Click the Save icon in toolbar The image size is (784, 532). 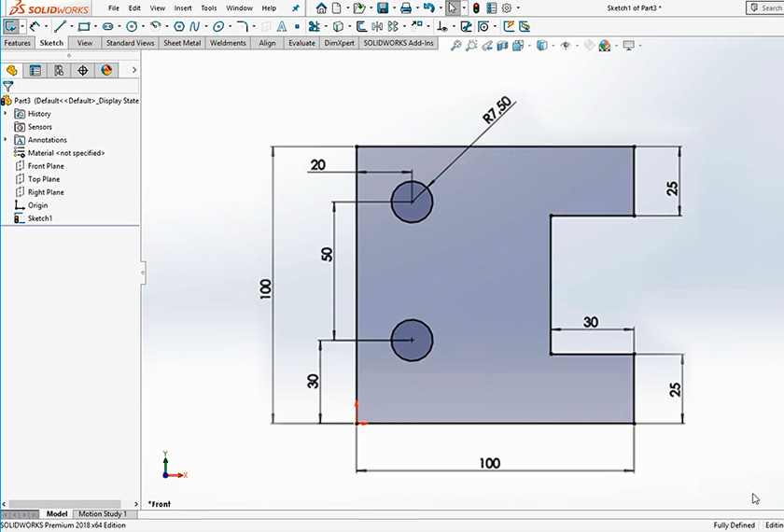(x=383, y=8)
